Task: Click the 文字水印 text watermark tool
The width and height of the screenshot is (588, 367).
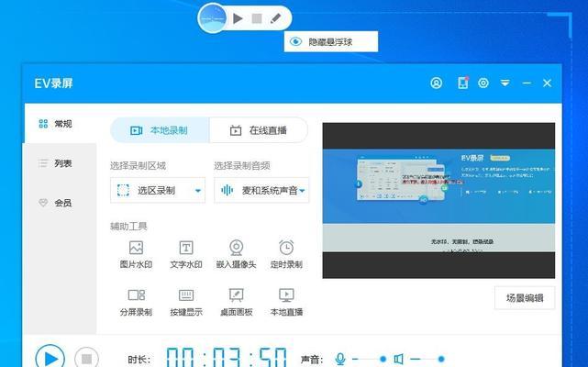Action: click(x=186, y=254)
